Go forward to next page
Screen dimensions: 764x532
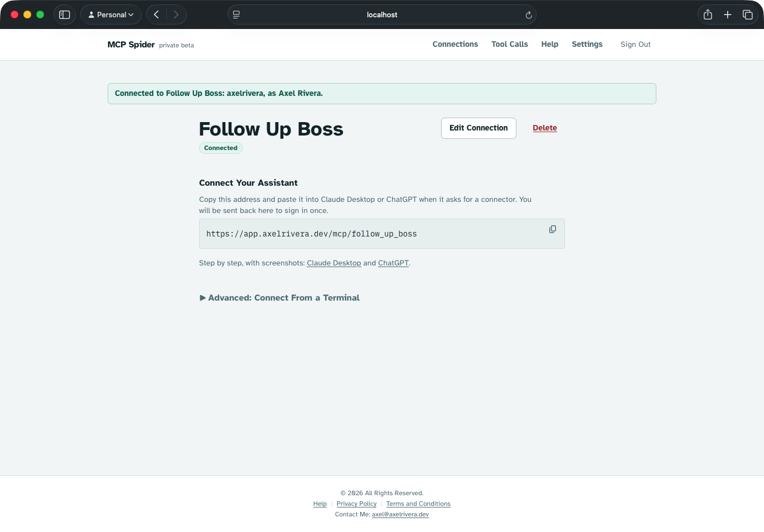tap(176, 14)
